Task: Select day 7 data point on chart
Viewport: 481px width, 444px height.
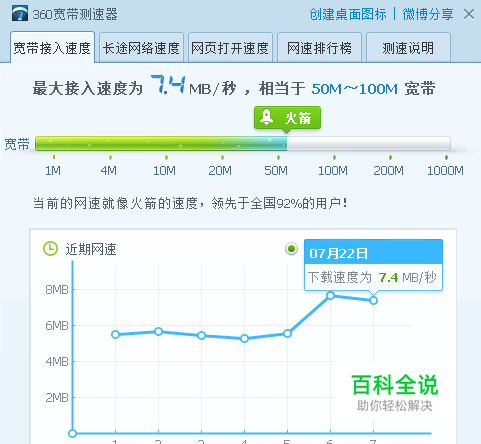Action: click(x=373, y=301)
